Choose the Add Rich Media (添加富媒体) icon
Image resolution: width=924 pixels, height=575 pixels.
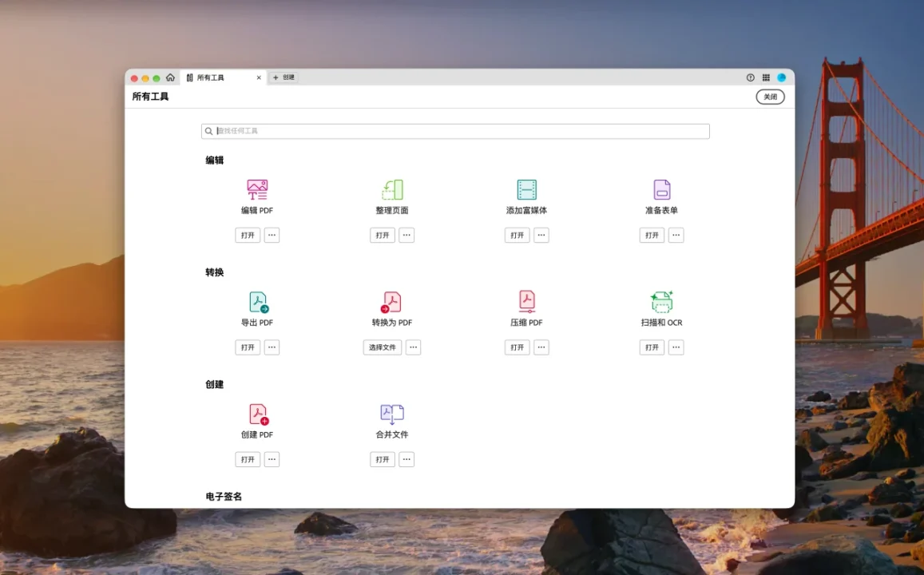526,190
